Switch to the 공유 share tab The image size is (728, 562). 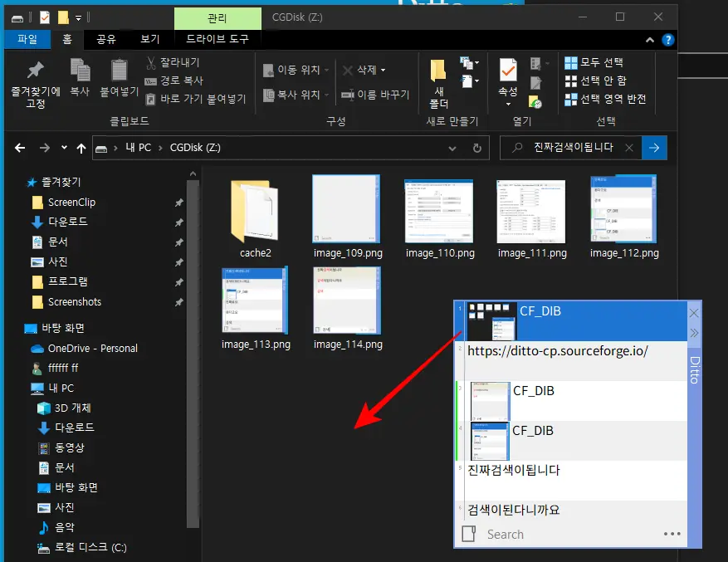[x=106, y=39]
